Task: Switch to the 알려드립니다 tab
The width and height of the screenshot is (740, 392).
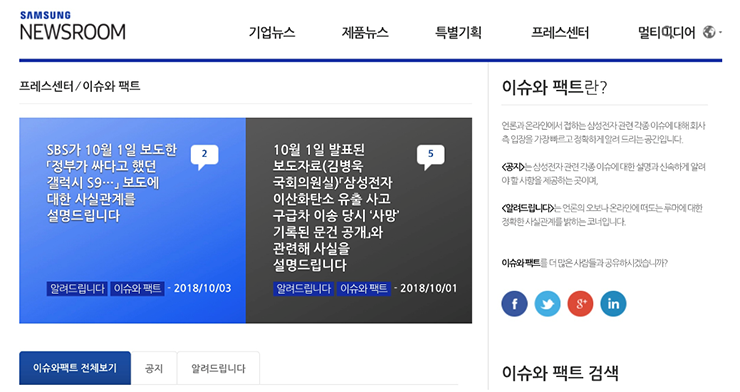Action: [x=218, y=368]
